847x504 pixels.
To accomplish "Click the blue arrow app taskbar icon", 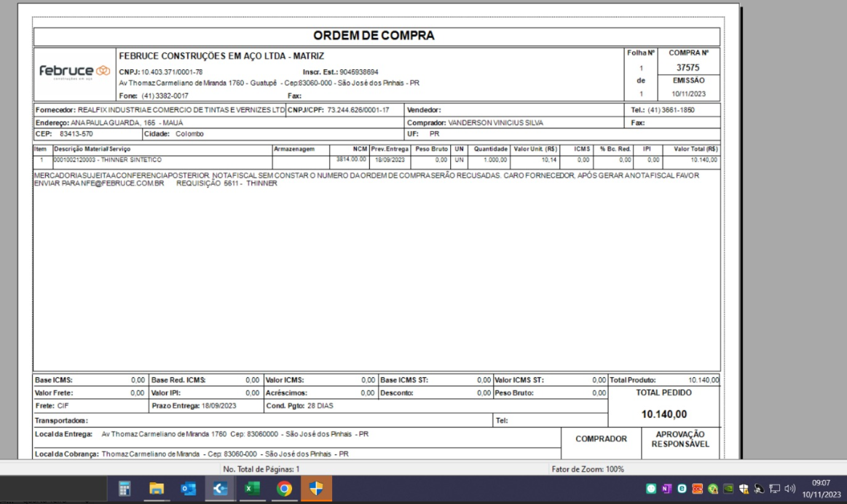I will click(220, 489).
